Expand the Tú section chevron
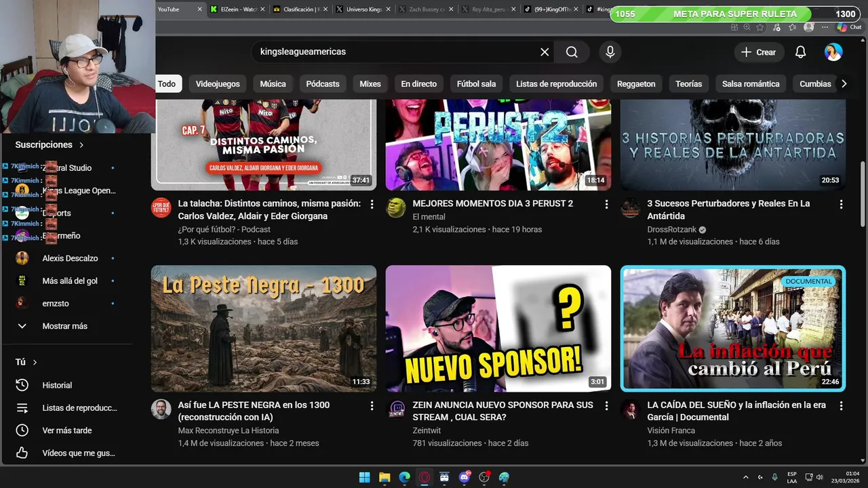868x488 pixels. tap(35, 363)
